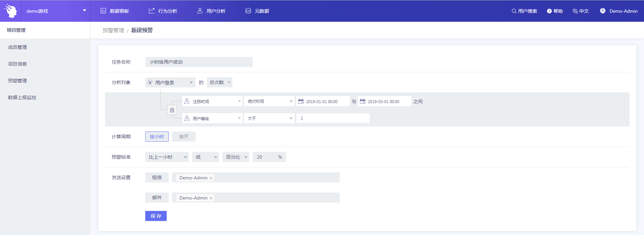The width and height of the screenshot is (644, 235).
Task: Remove Demo-Admin from email recipients
Action: (x=211, y=198)
